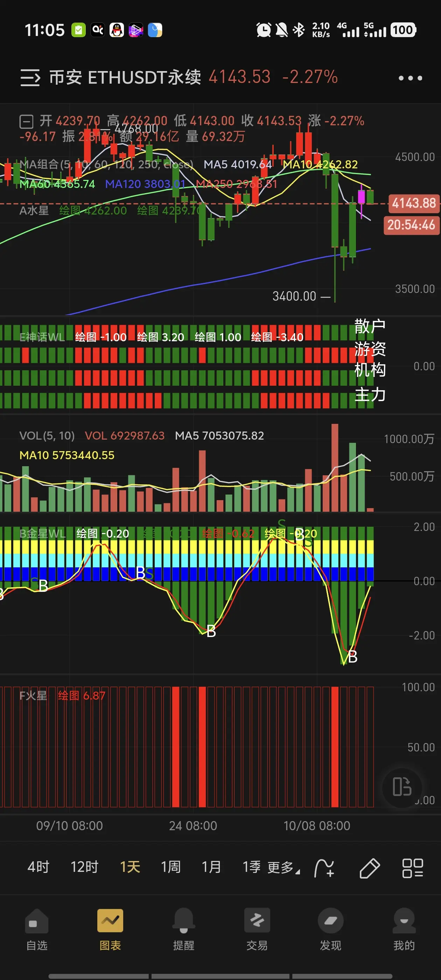This screenshot has width=441, height=980.
Task: Tap the 机构 row label
Action: pos(370,370)
